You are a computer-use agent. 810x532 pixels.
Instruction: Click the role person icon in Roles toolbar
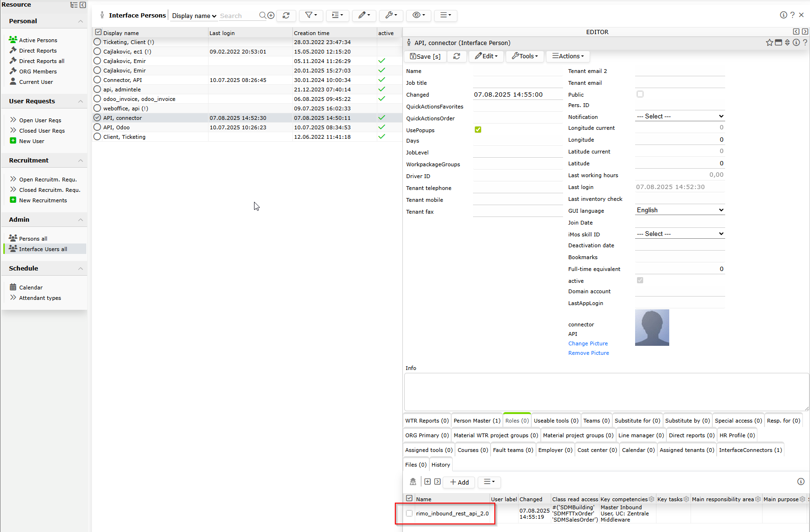(x=413, y=482)
